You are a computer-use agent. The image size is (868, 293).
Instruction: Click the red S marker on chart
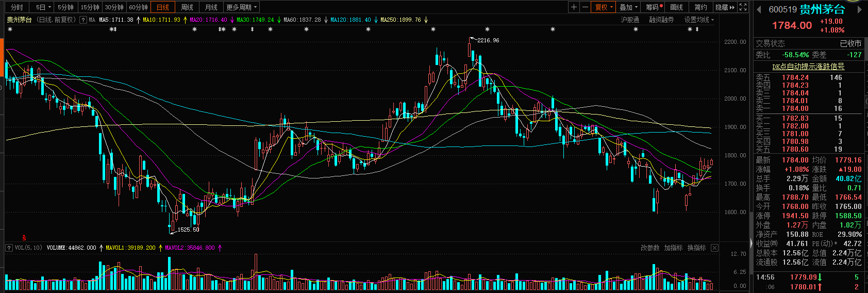24,238
